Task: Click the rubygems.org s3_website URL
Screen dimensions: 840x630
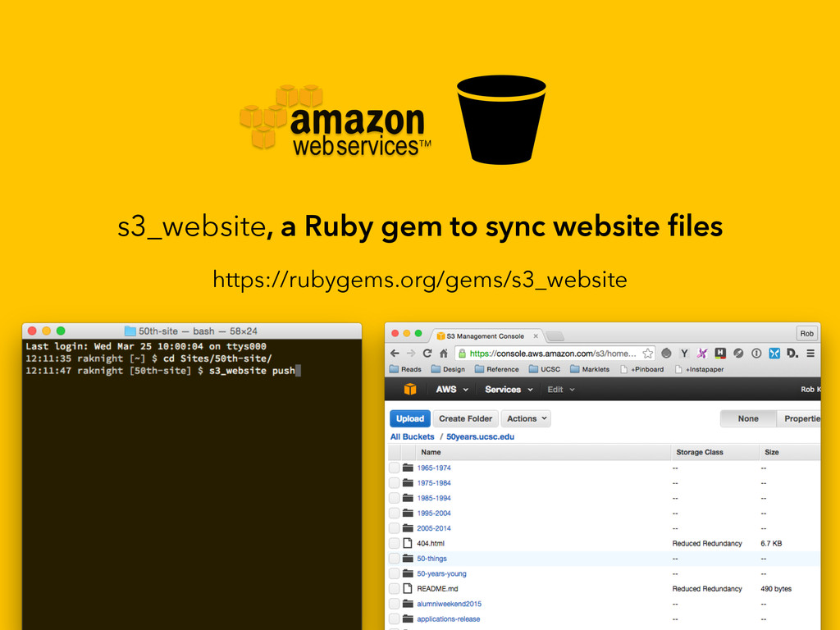Action: 420,280
